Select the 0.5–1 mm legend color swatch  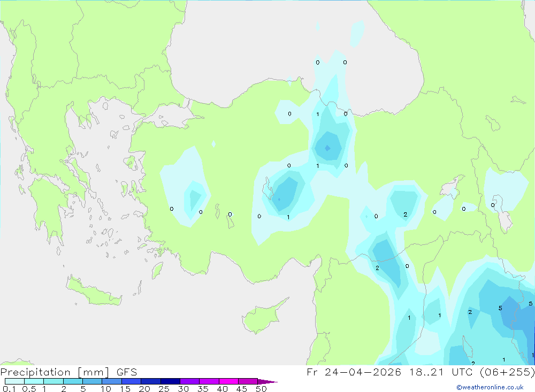(x=34, y=381)
